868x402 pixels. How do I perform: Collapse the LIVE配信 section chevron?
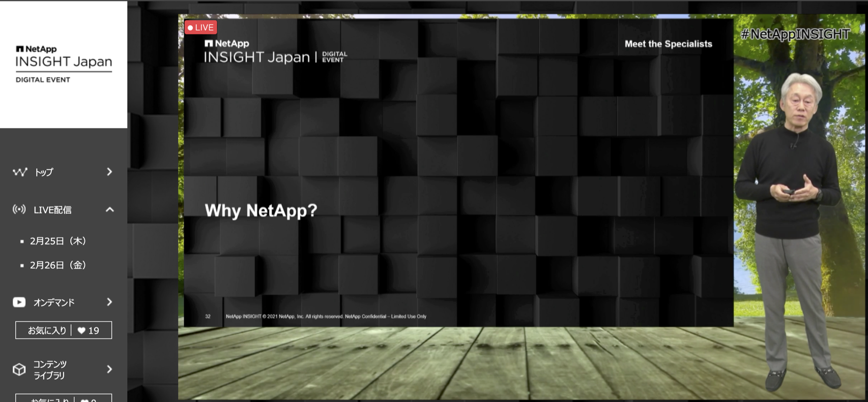coord(109,209)
